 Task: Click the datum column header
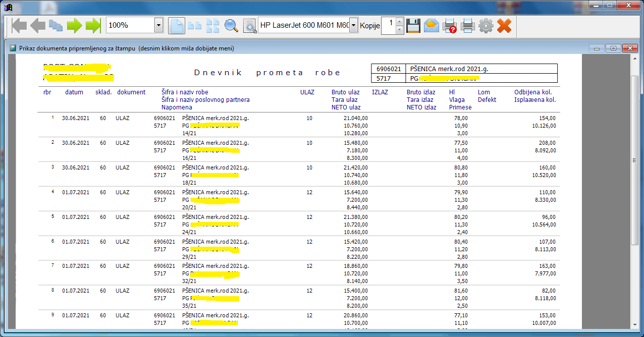(74, 92)
